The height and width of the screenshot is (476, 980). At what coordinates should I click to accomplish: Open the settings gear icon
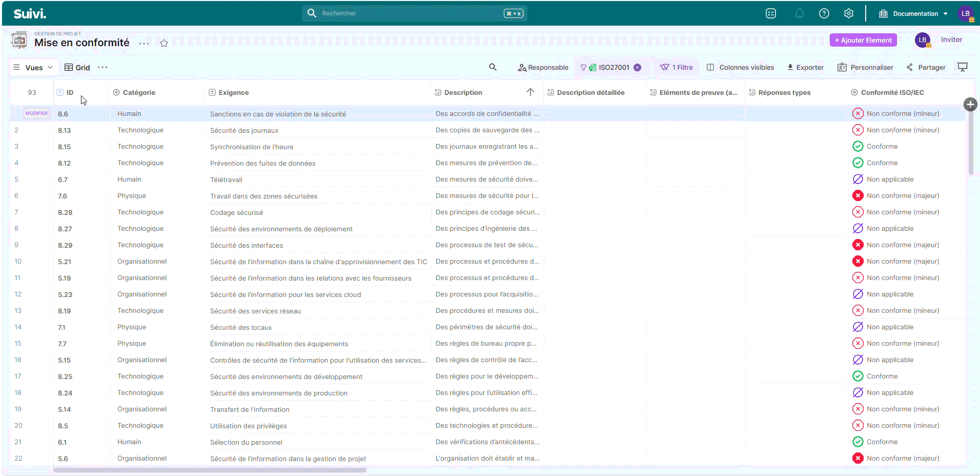(x=848, y=14)
